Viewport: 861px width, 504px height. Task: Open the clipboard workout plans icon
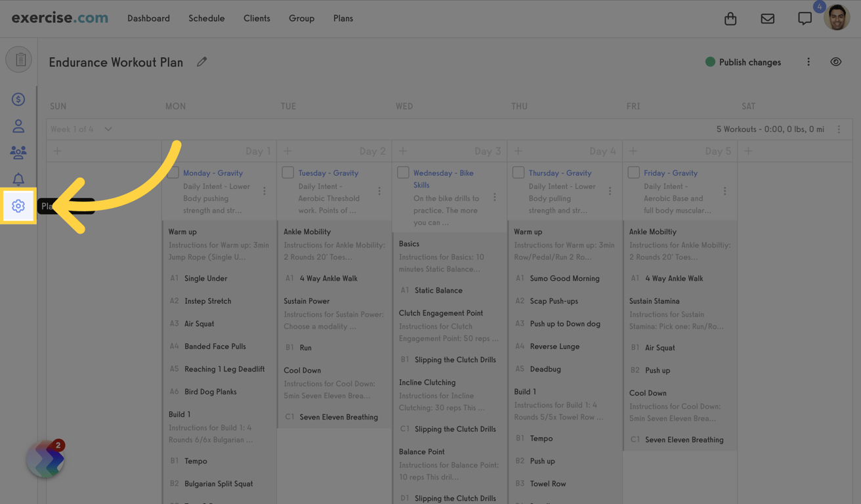(x=18, y=59)
